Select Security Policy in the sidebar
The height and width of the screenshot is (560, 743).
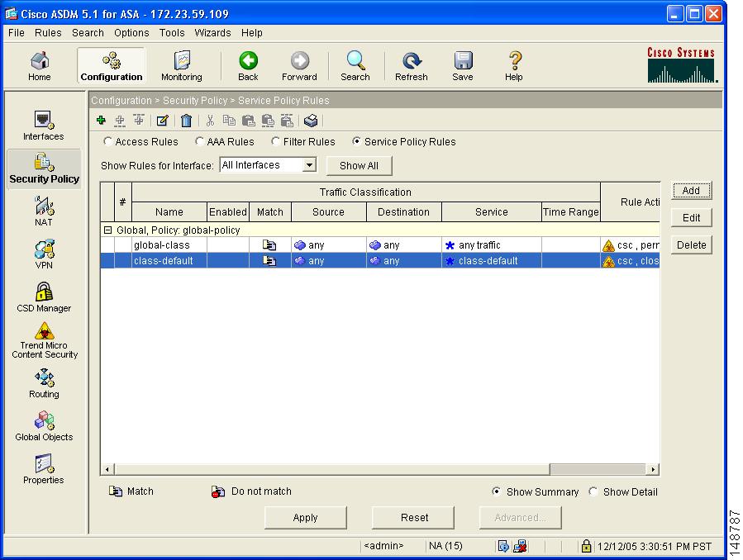pyautogui.click(x=44, y=169)
